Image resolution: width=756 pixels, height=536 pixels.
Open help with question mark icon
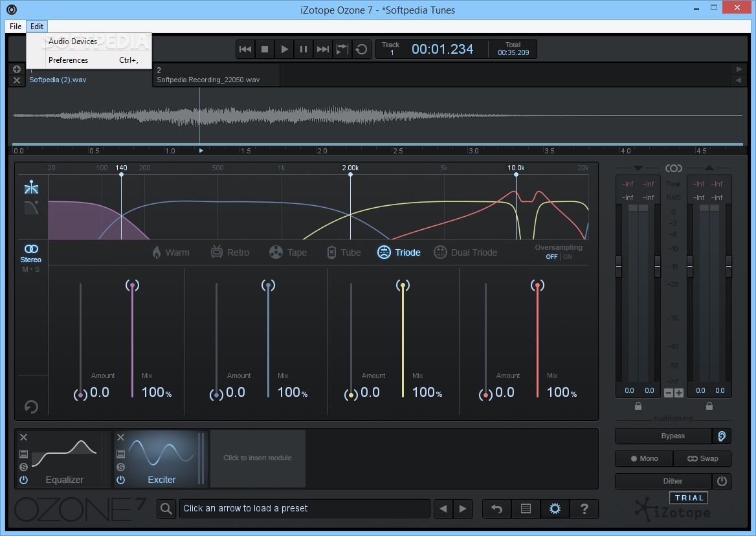point(584,509)
